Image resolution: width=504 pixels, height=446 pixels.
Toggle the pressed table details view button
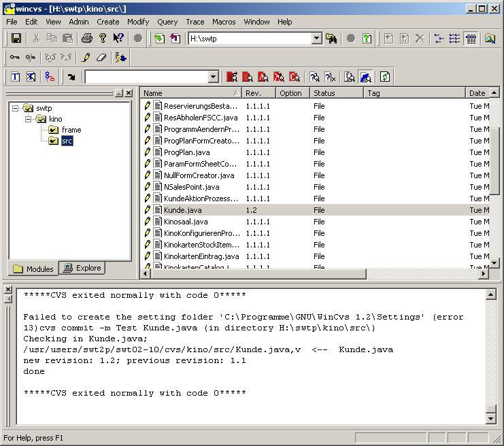471,39
